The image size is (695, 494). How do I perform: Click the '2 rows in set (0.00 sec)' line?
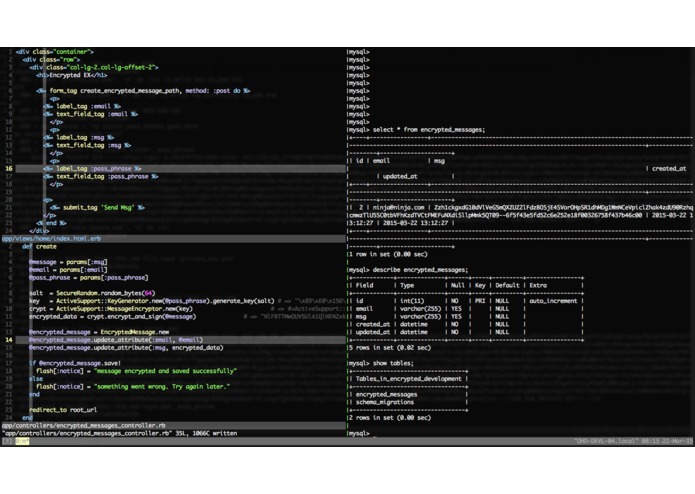click(390, 418)
